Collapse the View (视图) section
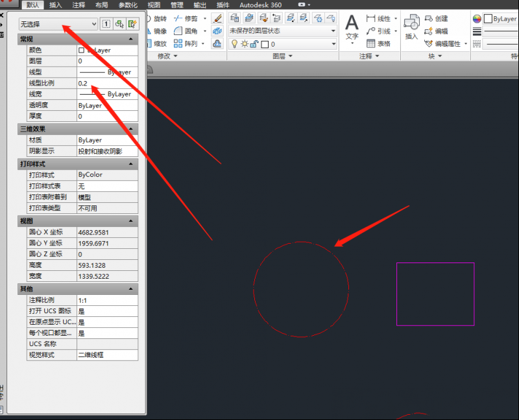Viewport: 519px width, 420px height. pyautogui.click(x=131, y=221)
